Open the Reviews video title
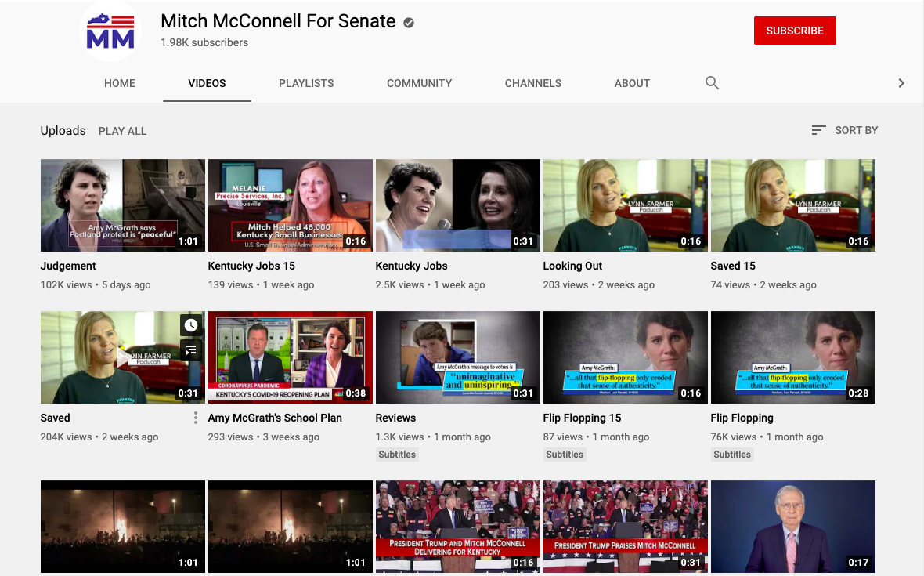This screenshot has height=576, width=924. [395, 418]
